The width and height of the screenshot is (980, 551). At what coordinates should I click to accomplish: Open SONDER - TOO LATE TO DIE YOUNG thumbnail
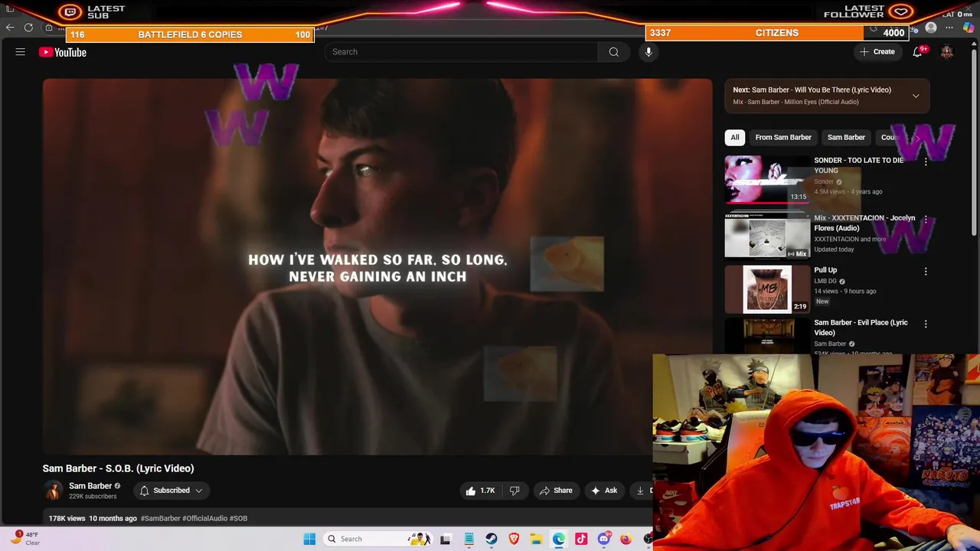766,179
